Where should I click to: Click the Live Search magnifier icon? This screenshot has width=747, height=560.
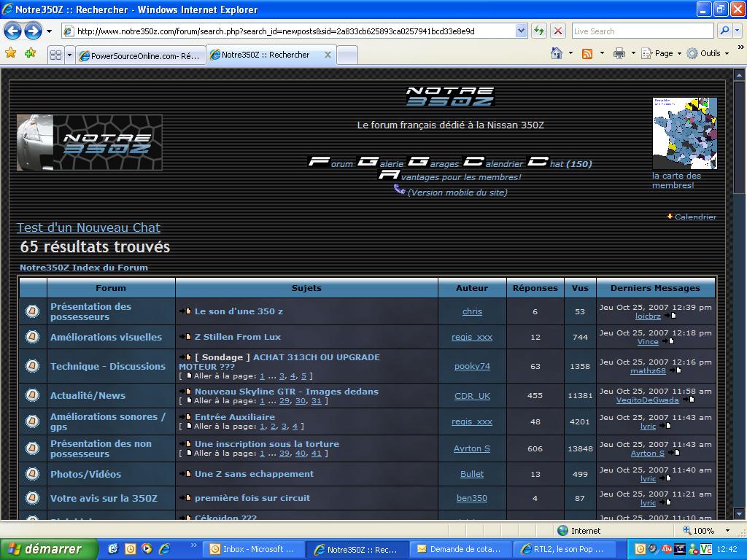click(x=724, y=31)
